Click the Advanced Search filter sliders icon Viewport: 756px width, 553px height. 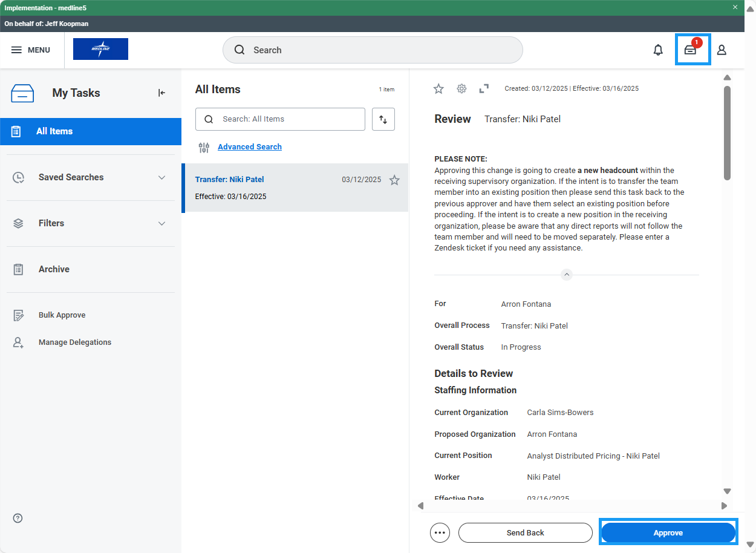(203, 147)
